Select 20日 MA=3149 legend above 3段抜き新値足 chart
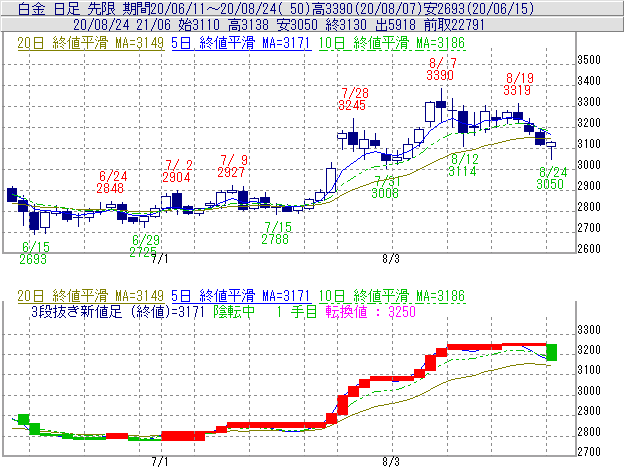 coord(91,296)
